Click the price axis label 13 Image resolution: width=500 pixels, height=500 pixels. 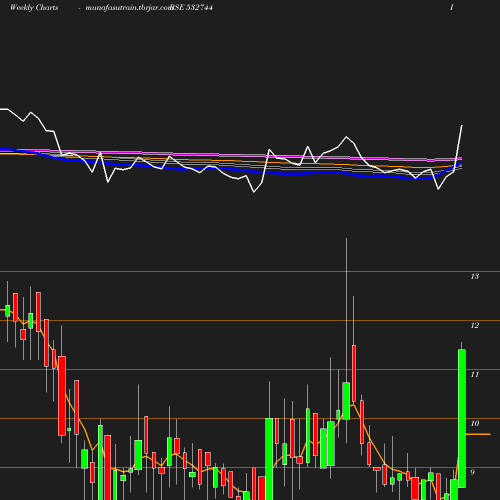pyautogui.click(x=475, y=276)
